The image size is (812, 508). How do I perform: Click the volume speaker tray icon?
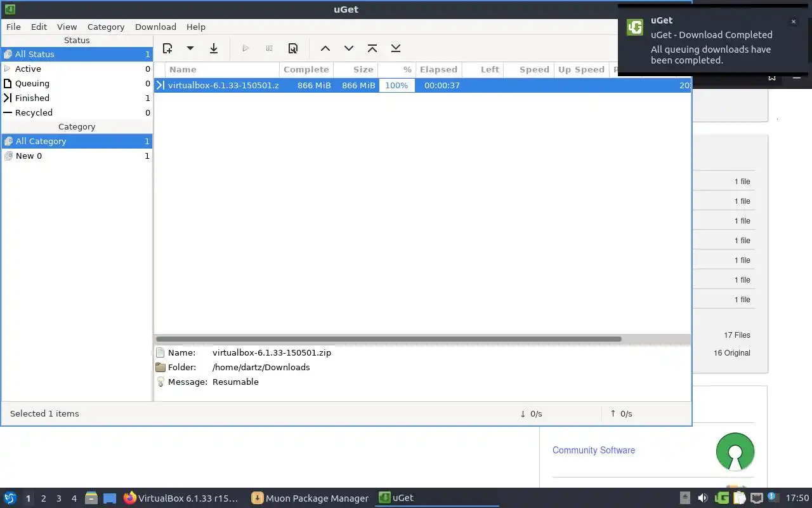702,498
